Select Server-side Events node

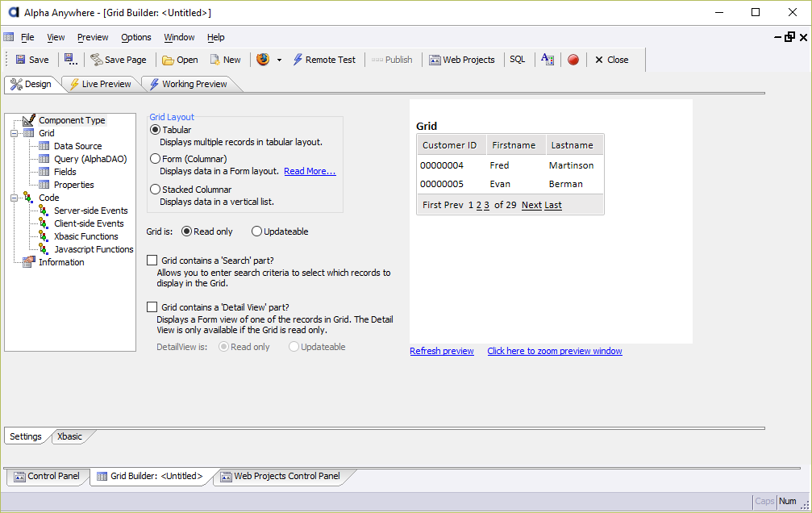[x=90, y=211]
